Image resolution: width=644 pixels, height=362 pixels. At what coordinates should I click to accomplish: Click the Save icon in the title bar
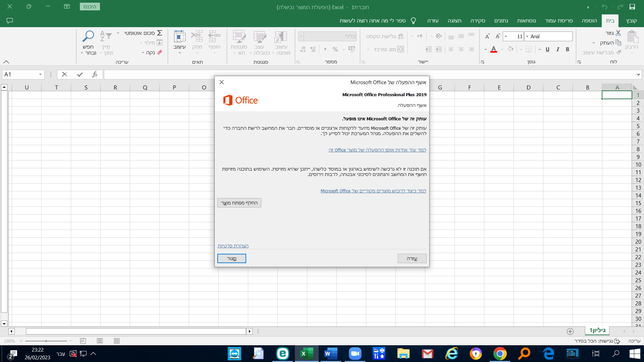[632, 7]
